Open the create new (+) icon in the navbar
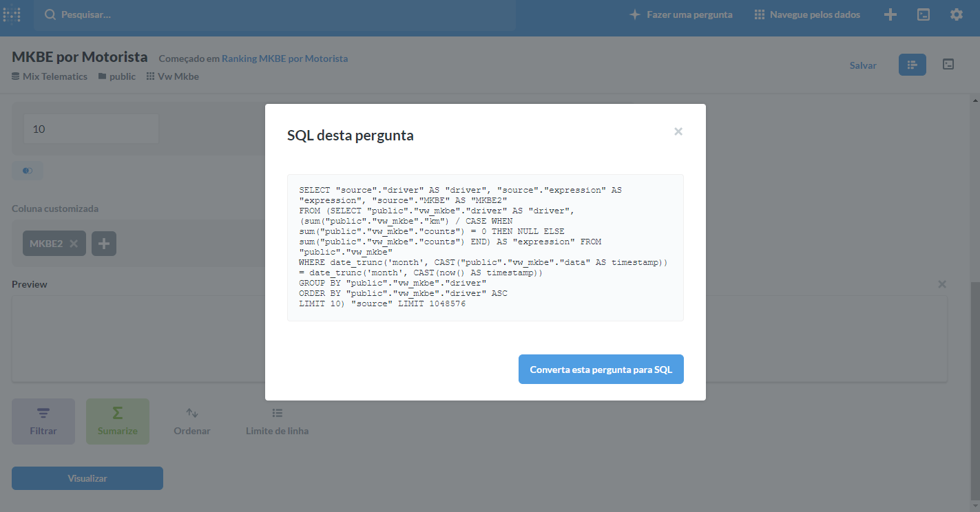This screenshot has width=980, height=512. tap(890, 14)
